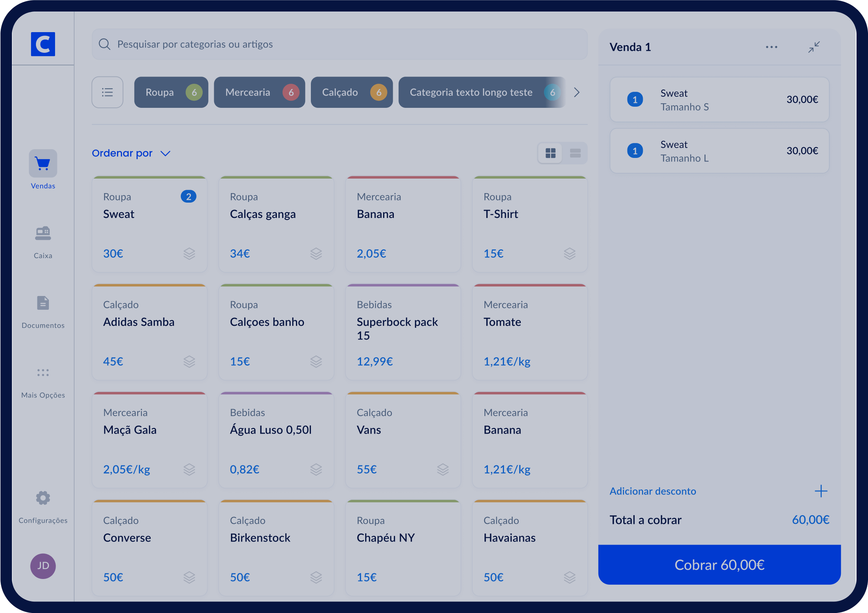Screen dimensions: 868x613
Task: Click the Total a cobrar label
Action: tap(645, 520)
